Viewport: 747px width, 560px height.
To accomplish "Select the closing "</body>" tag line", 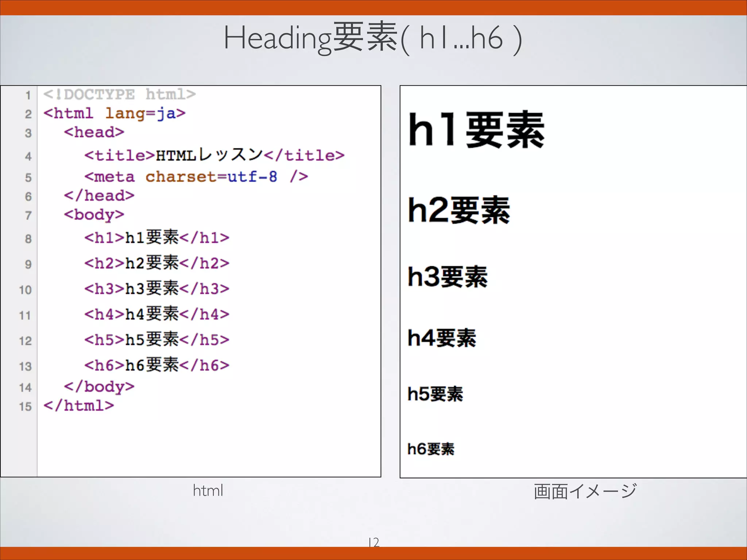I will pyautogui.click(x=99, y=387).
